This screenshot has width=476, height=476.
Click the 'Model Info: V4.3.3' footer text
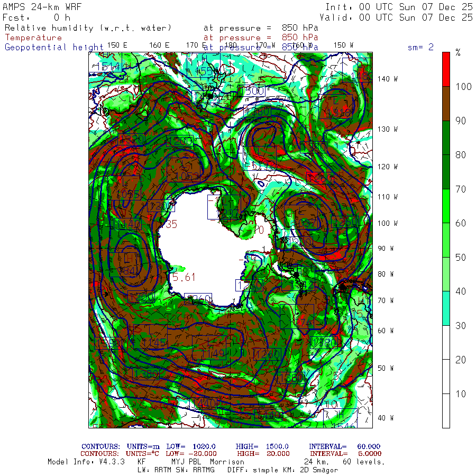(x=86, y=462)
